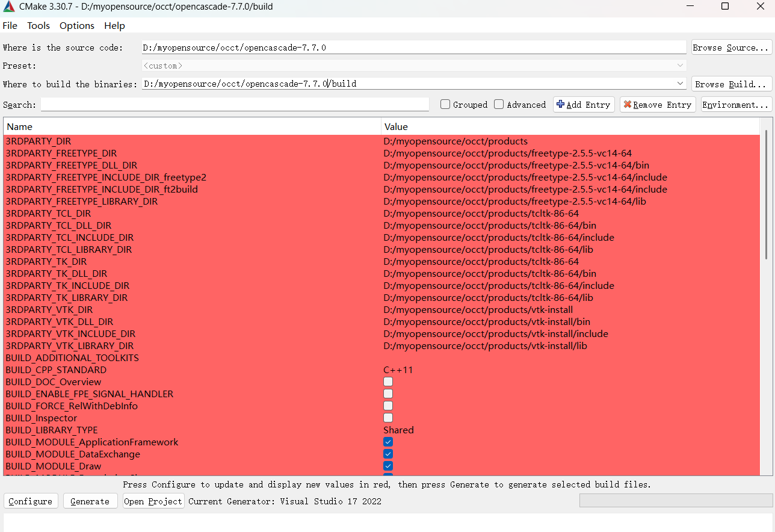
Task: Check the BUILD_Inspector option
Action: click(388, 417)
